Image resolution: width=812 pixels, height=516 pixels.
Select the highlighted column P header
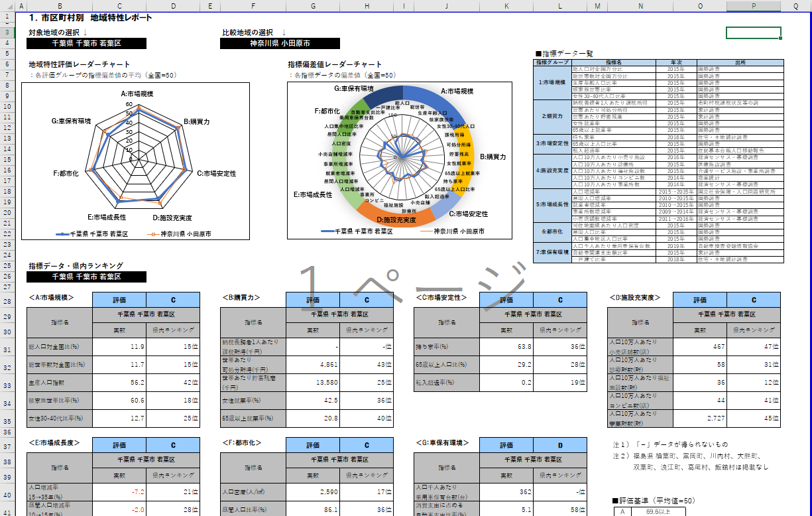point(754,6)
